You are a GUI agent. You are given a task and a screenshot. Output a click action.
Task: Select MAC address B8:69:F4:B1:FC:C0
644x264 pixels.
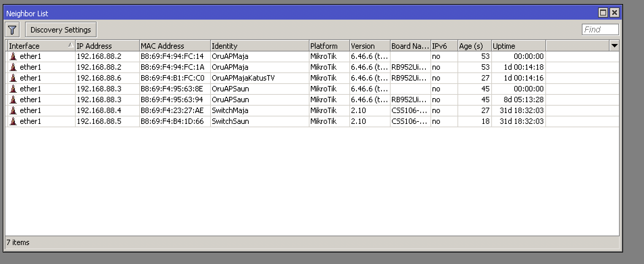172,78
